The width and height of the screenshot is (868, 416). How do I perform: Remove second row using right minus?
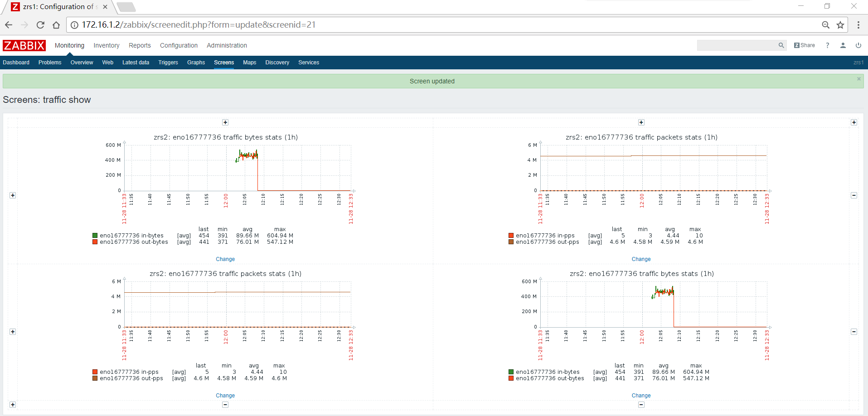click(x=854, y=332)
